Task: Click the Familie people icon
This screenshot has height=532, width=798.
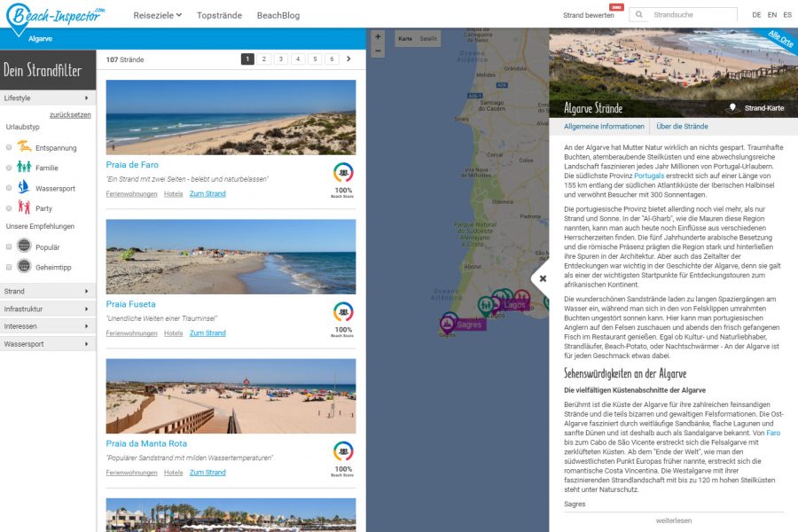Action: (24, 167)
